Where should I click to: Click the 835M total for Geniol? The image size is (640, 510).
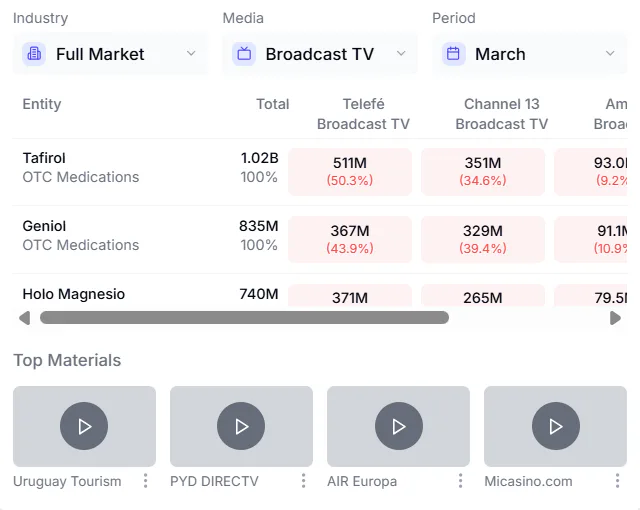[259, 226]
